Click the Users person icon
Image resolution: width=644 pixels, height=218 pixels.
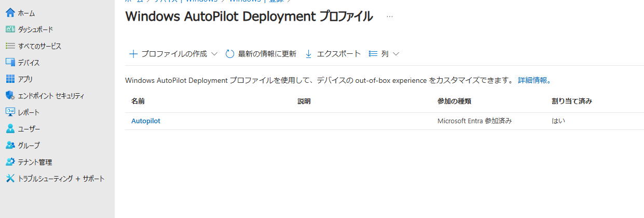pos(10,128)
